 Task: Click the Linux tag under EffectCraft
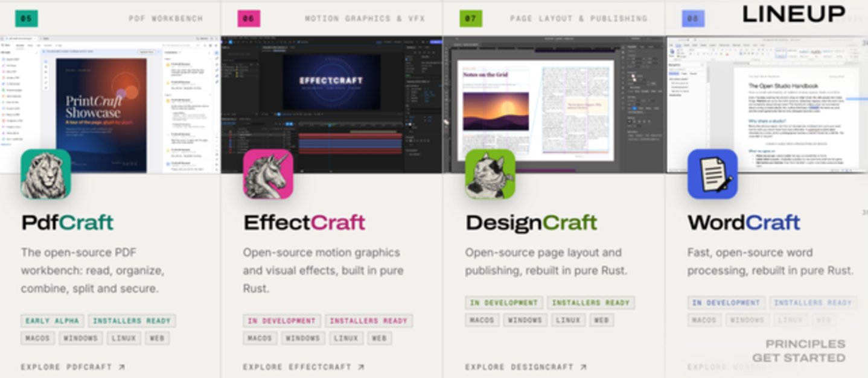pos(346,338)
